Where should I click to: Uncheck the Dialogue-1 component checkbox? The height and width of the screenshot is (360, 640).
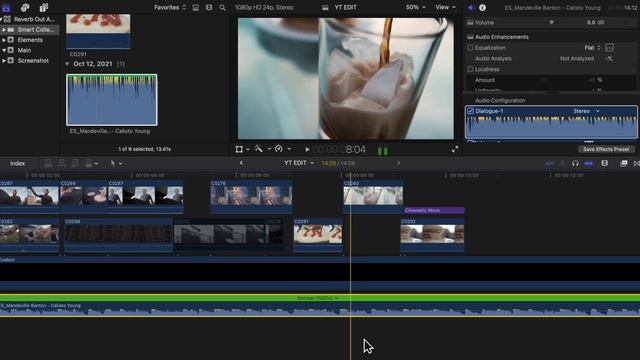(470, 111)
